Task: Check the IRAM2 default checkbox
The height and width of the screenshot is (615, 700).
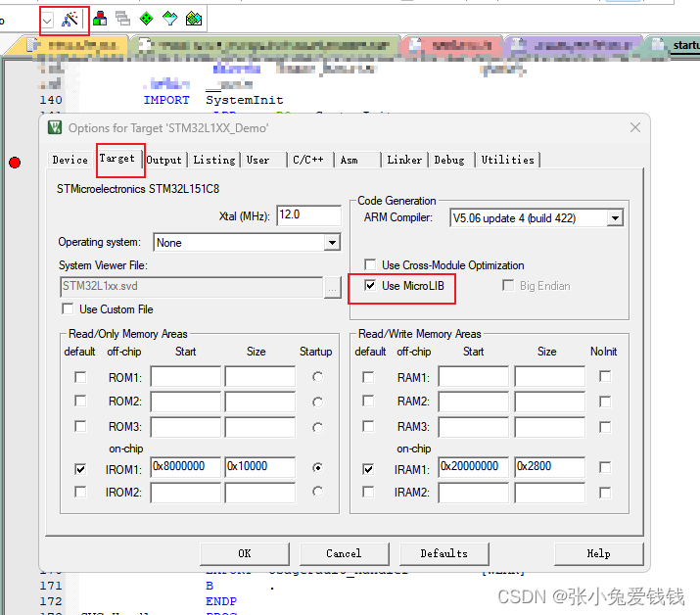Action: [368, 492]
